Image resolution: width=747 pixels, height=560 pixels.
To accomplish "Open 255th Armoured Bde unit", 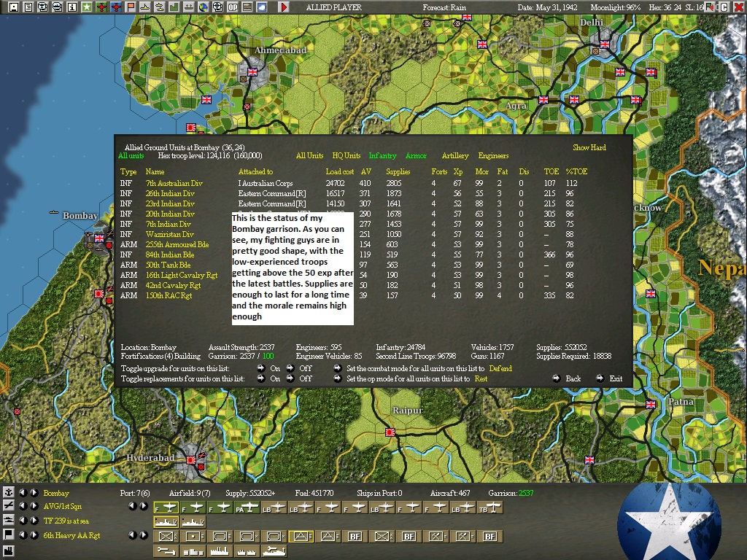I will click(177, 244).
